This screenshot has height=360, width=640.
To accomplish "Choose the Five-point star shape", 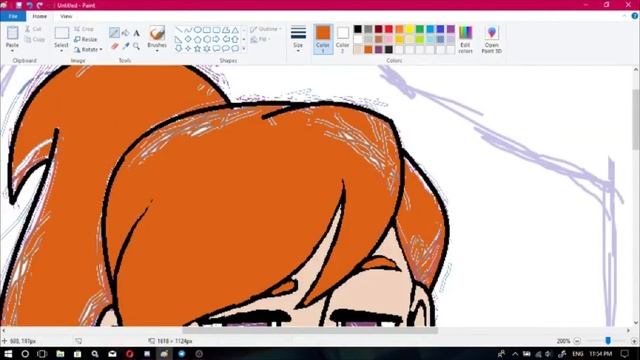I will [198, 49].
